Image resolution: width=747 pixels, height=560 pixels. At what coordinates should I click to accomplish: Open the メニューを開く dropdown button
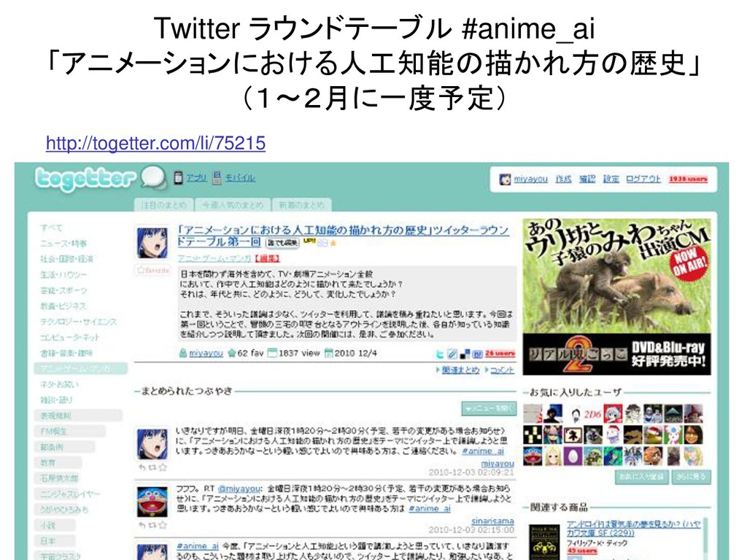click(x=489, y=408)
